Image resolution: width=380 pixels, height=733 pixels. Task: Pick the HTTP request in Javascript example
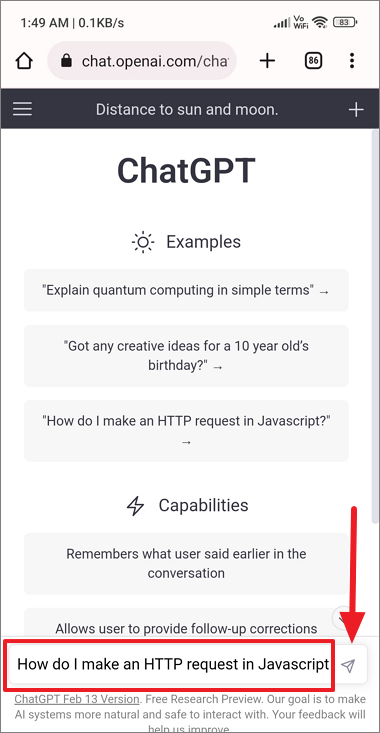point(186,431)
